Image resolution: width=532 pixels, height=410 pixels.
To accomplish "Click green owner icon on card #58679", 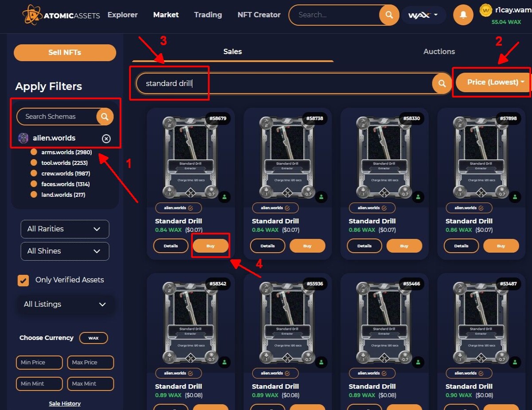I will pyautogui.click(x=225, y=196).
